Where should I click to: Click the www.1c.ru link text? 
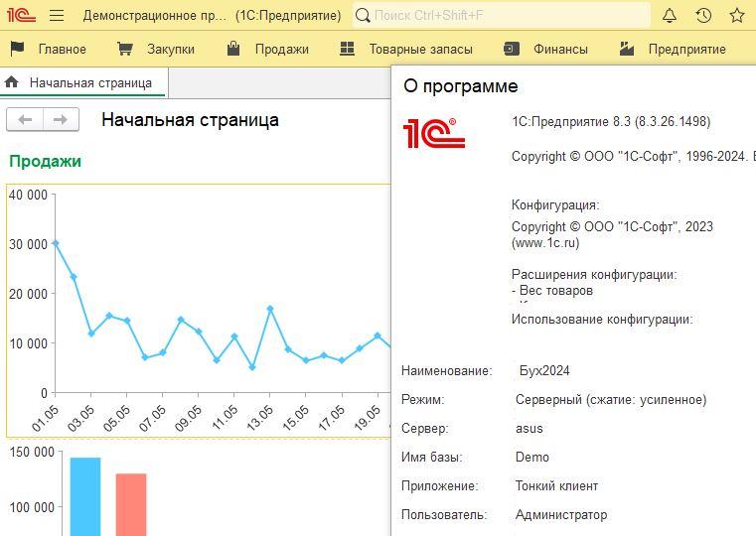pos(545,243)
